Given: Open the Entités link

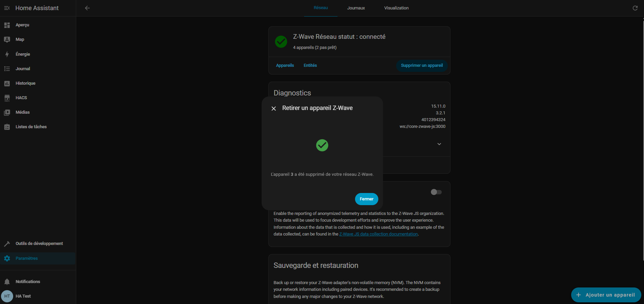Looking at the screenshot, I should pyautogui.click(x=310, y=65).
